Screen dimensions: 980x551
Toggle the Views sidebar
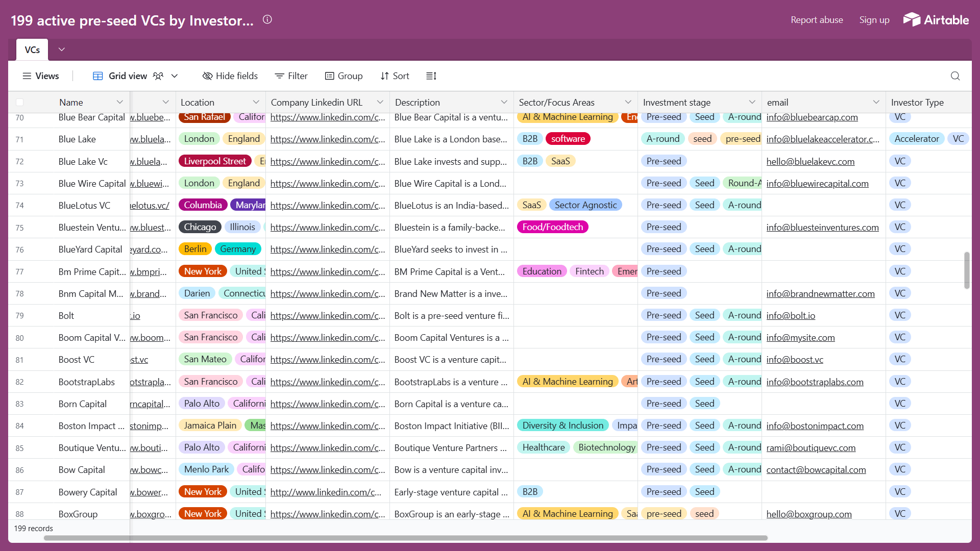[x=40, y=76]
